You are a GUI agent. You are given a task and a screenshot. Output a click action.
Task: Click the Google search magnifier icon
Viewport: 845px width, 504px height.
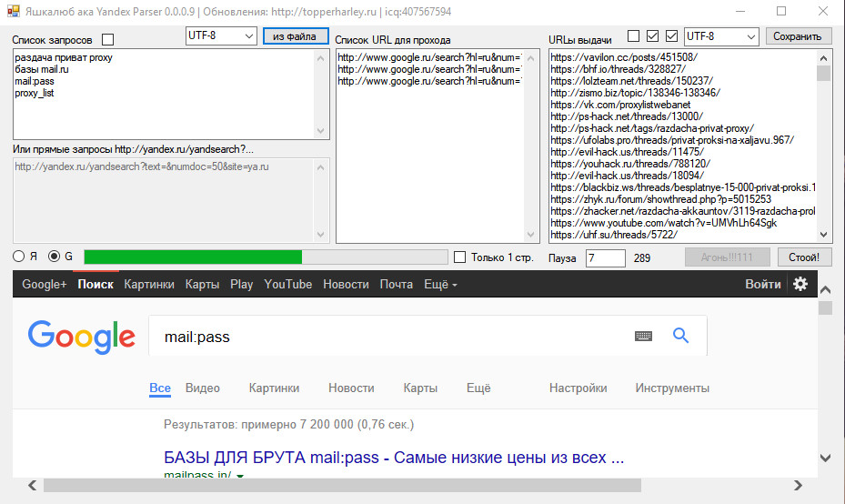[680, 336]
